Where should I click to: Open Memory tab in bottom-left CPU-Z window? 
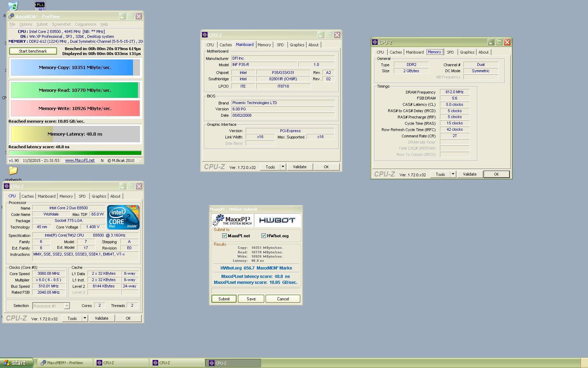click(66, 196)
